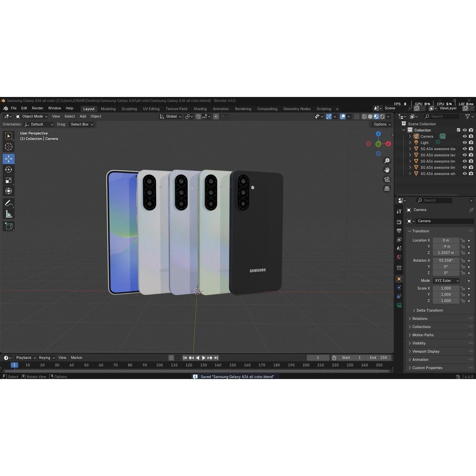This screenshot has height=476, width=476.
Task: Select the Measure tool
Action: click(8, 214)
